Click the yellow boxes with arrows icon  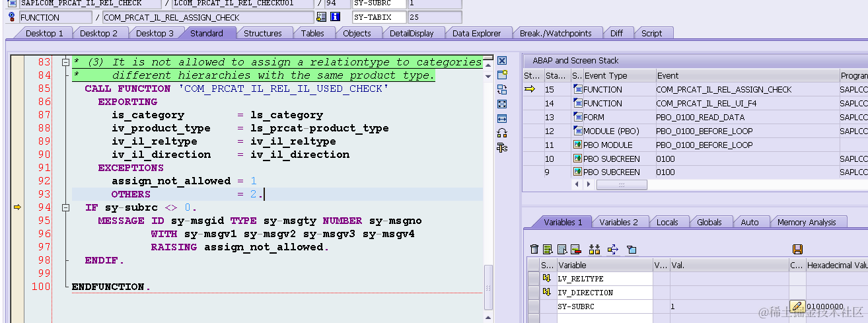(595, 249)
